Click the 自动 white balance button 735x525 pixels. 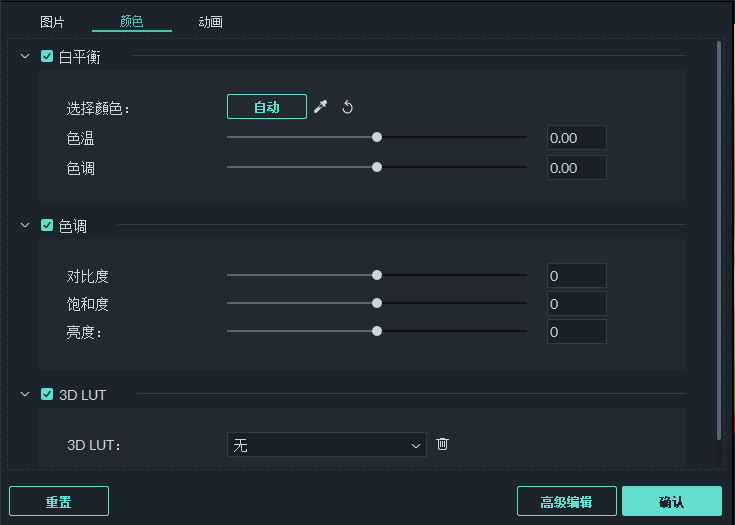pos(267,107)
